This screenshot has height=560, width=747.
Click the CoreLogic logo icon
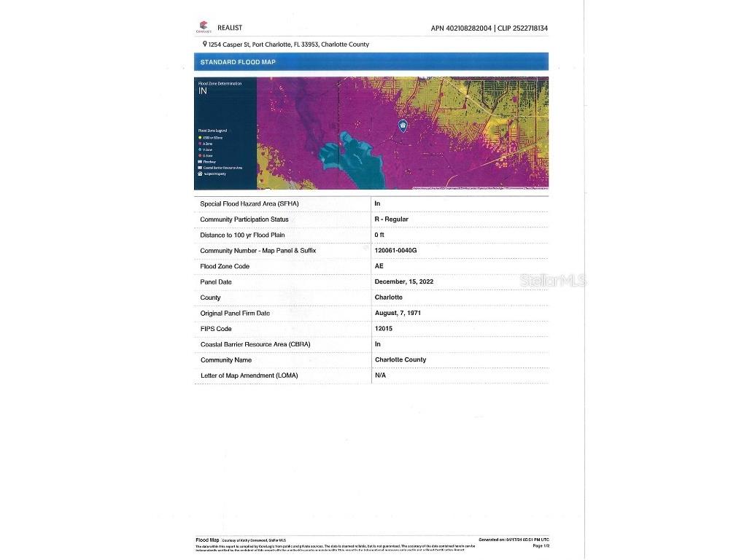pyautogui.click(x=203, y=27)
